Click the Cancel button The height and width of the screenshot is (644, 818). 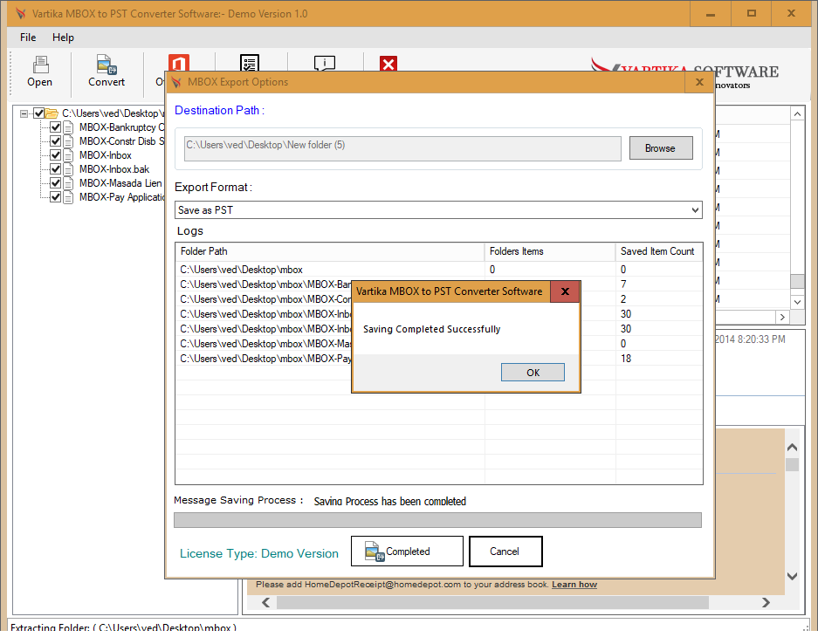point(505,552)
